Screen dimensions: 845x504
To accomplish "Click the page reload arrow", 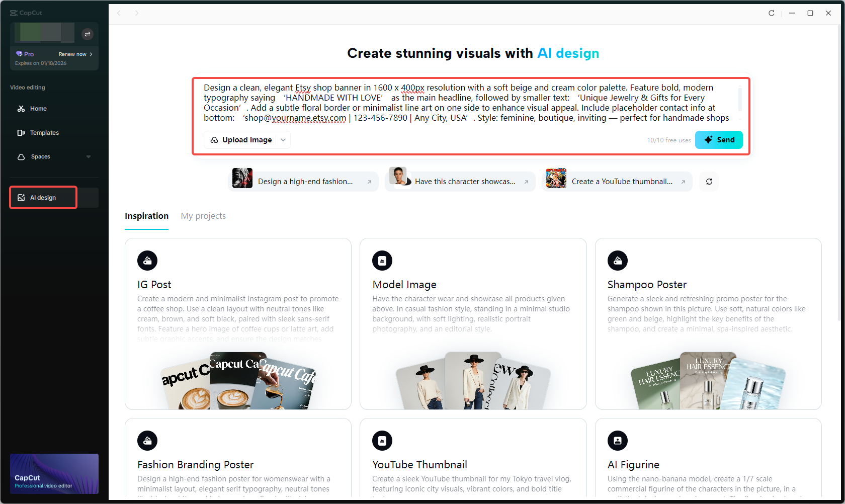I will click(x=771, y=13).
